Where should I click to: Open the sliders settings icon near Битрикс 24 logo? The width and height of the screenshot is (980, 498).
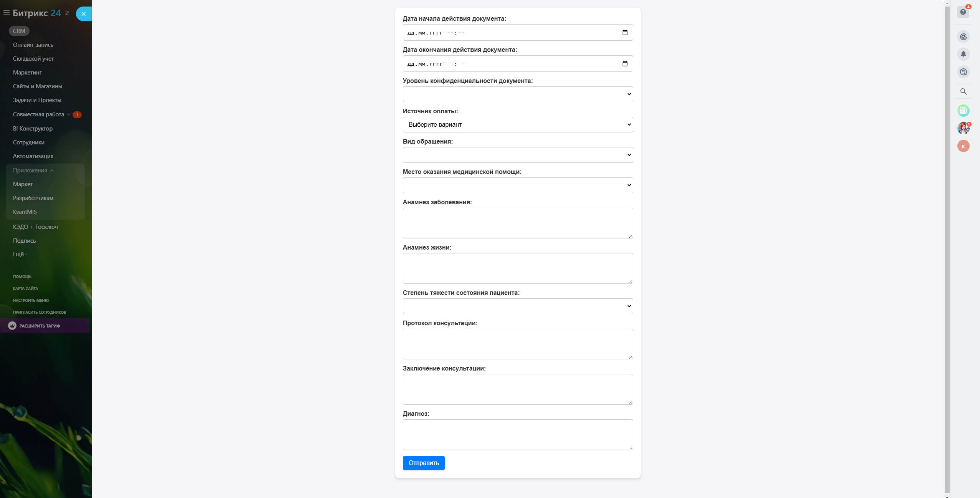pyautogui.click(x=68, y=13)
